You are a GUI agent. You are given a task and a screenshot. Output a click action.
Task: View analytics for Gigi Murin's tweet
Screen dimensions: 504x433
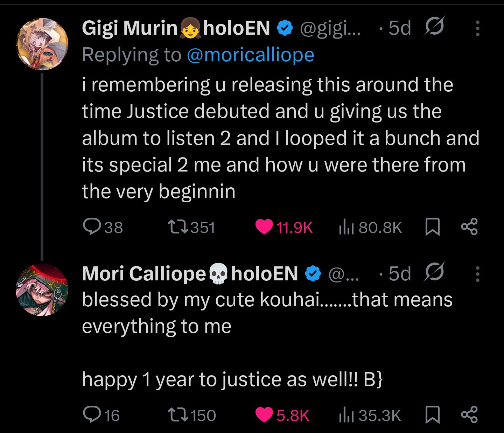(346, 228)
